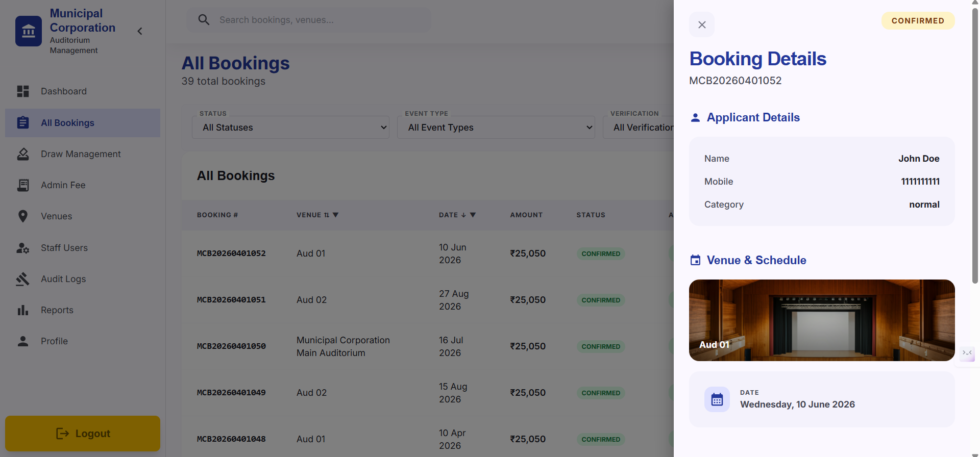Click the Logout button
Image resolution: width=980 pixels, height=457 pixels.
(83, 434)
